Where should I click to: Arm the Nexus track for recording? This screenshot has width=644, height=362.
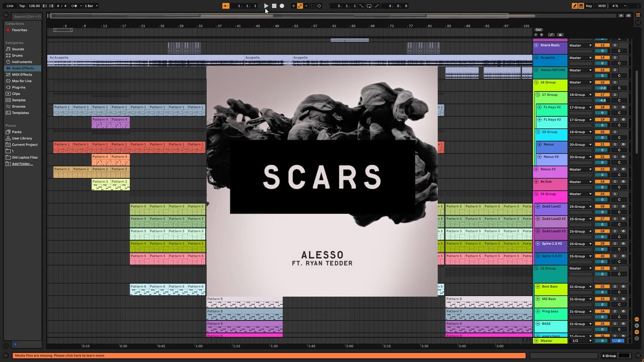[623, 145]
